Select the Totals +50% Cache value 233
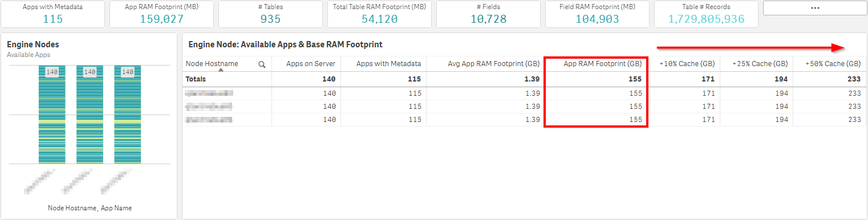Viewport: 868px width, 220px height. coord(854,79)
